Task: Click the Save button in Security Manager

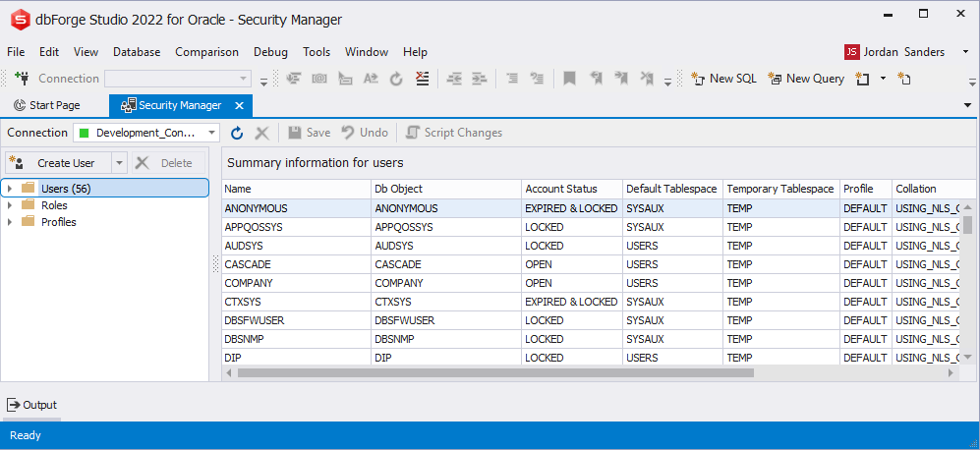Action: (309, 133)
